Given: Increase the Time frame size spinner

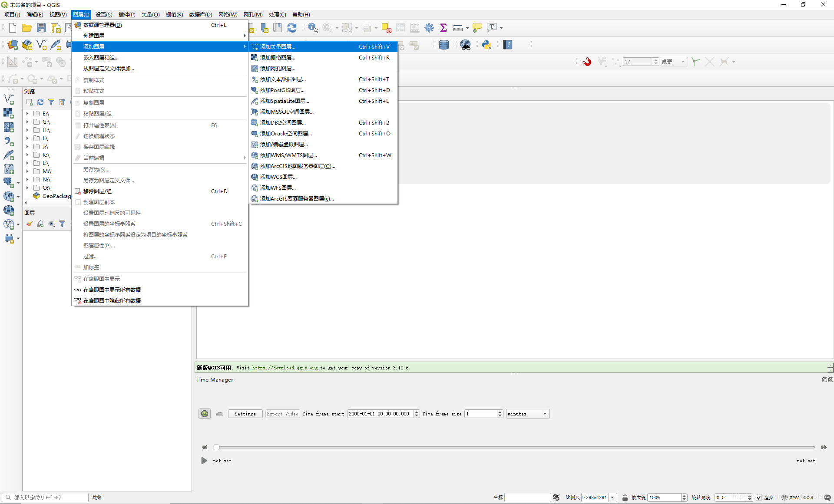Looking at the screenshot, I should (x=500, y=412).
